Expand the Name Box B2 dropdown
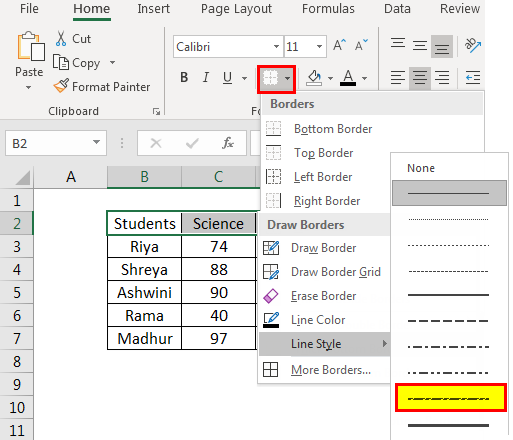513x440 pixels. (x=96, y=143)
